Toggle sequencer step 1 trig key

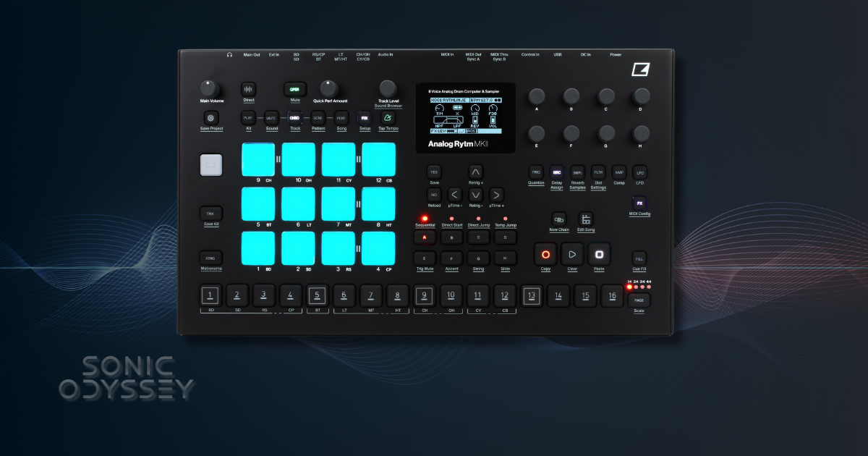pyautogui.click(x=210, y=295)
